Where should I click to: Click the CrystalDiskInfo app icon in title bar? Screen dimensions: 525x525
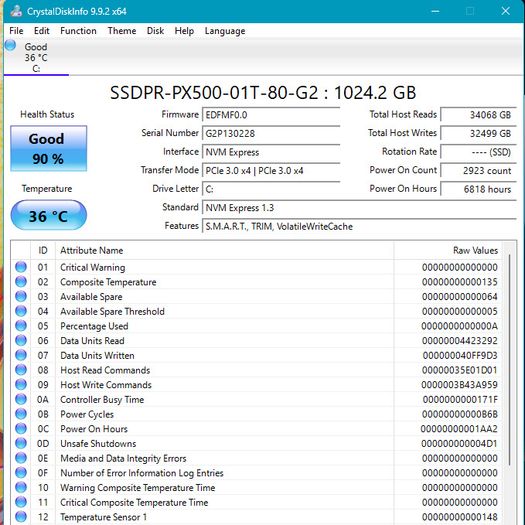tap(16, 11)
